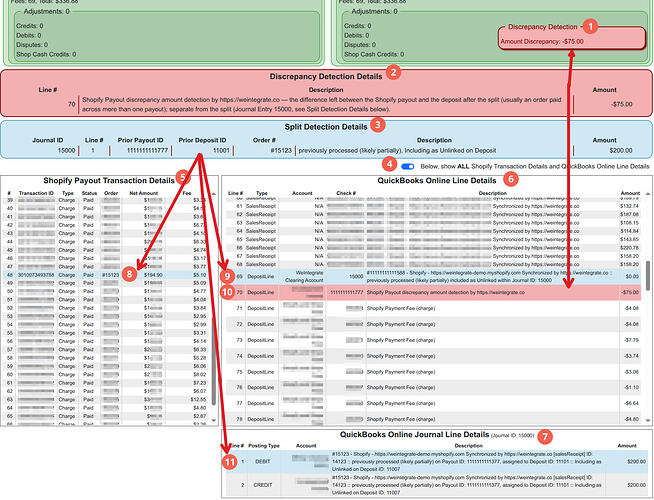
Task: Click the Transaction ID column header
Action: (x=36, y=193)
